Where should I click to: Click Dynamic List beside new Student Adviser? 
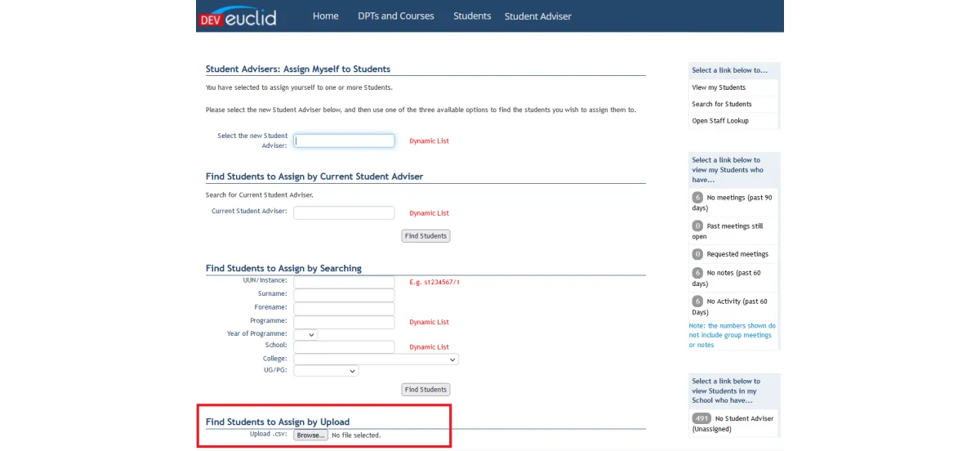pos(429,141)
